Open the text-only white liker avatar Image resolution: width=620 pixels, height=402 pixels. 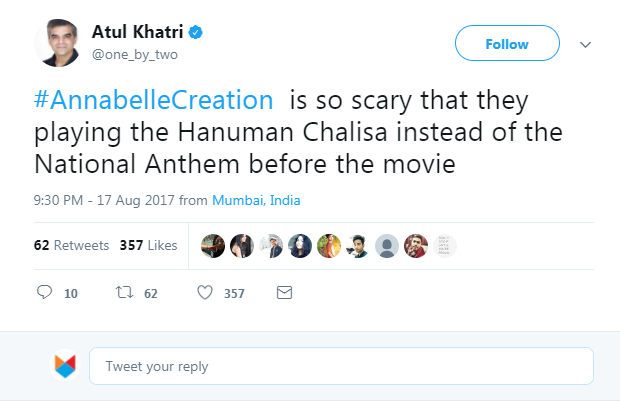tap(446, 246)
